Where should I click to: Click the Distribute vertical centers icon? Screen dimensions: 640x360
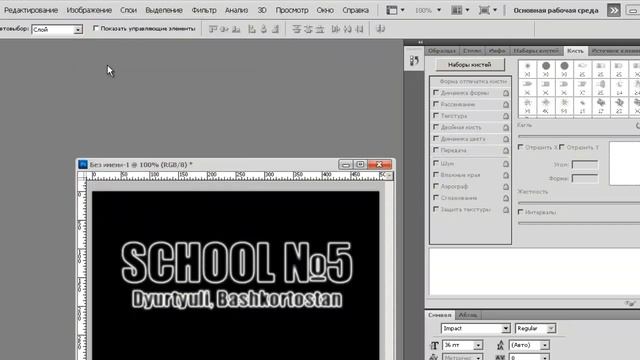point(308,29)
